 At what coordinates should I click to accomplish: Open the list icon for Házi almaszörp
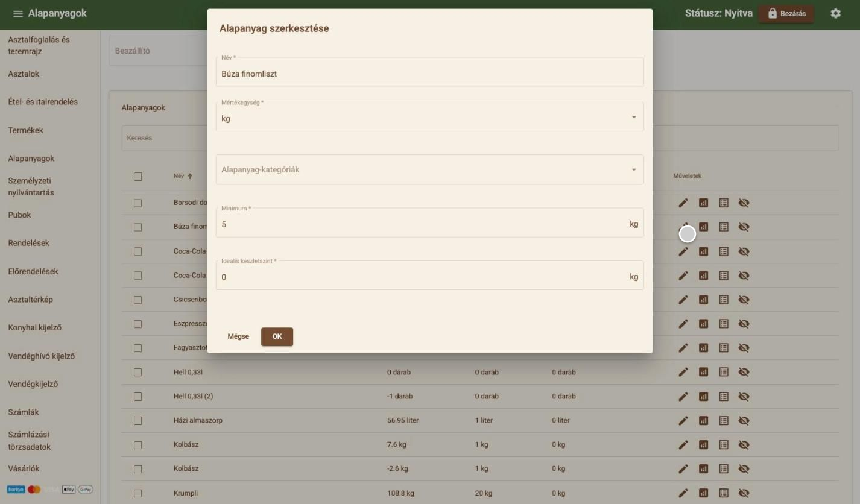point(724,421)
